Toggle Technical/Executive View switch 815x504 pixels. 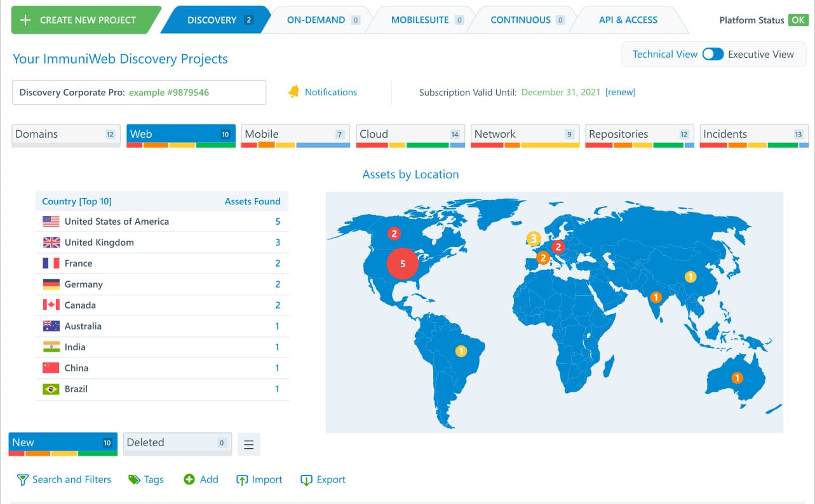coord(713,54)
